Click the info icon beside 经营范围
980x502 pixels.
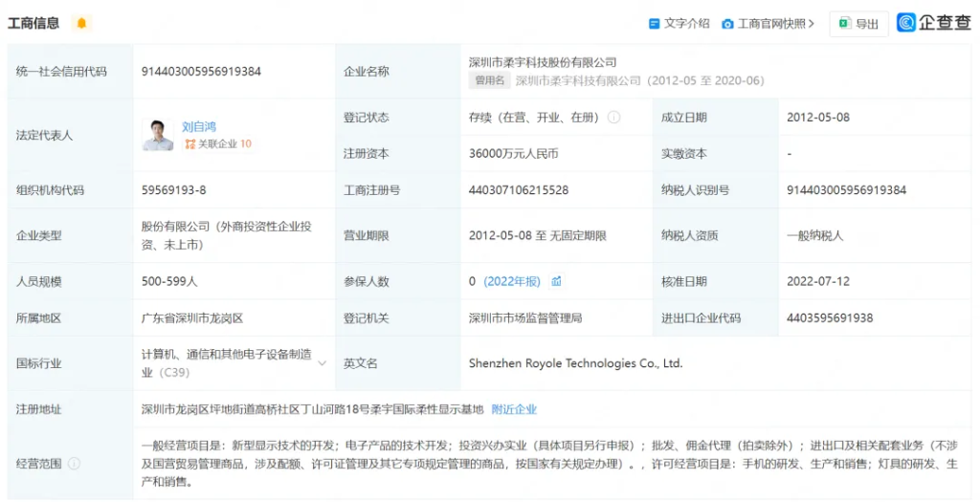(75, 464)
